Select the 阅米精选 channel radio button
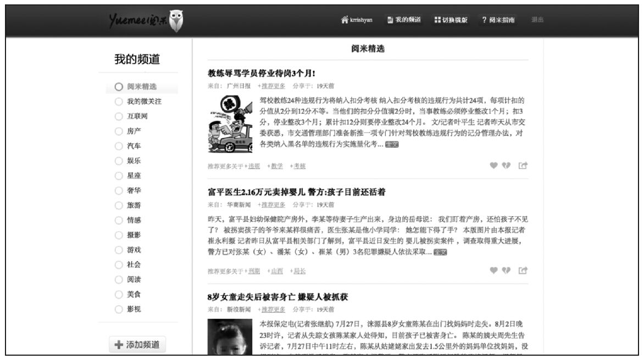This screenshot has height=359, width=644. (119, 87)
